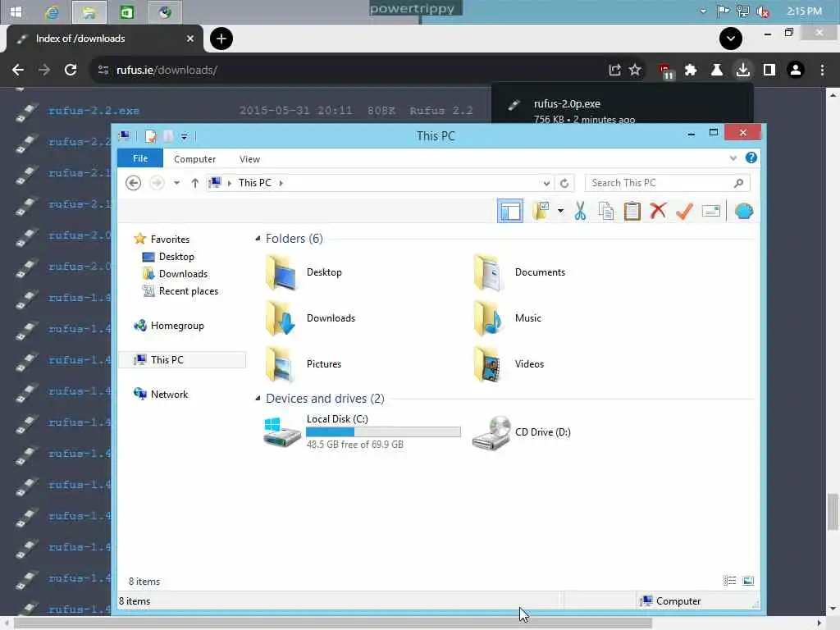The image size is (840, 630).
Task: Click the Properties quick access toolbar icon
Action: click(x=151, y=137)
